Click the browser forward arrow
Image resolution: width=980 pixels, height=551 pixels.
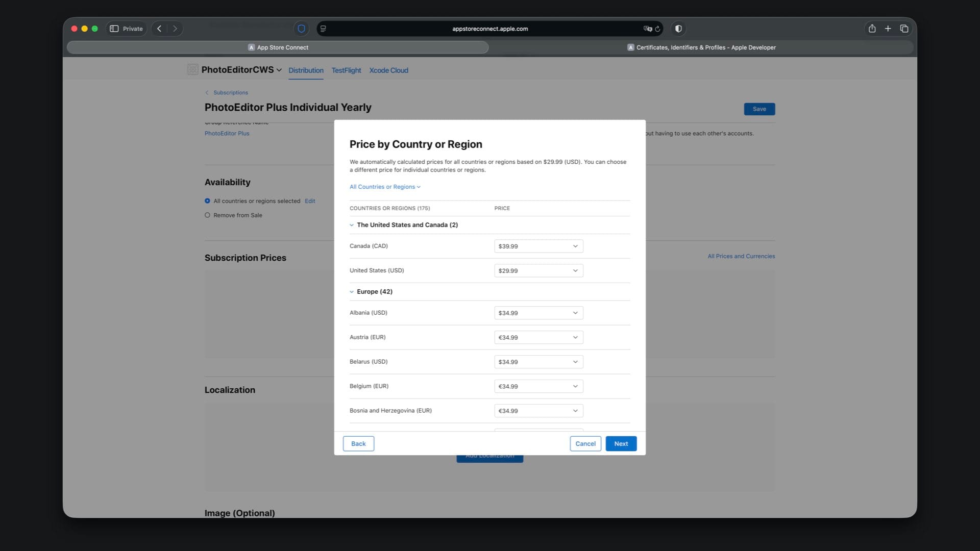coord(175,29)
